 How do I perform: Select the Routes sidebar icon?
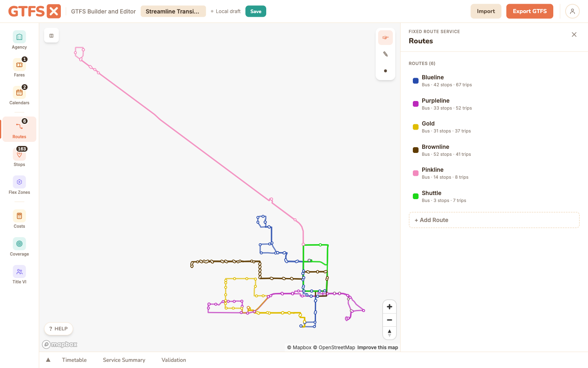click(x=19, y=129)
